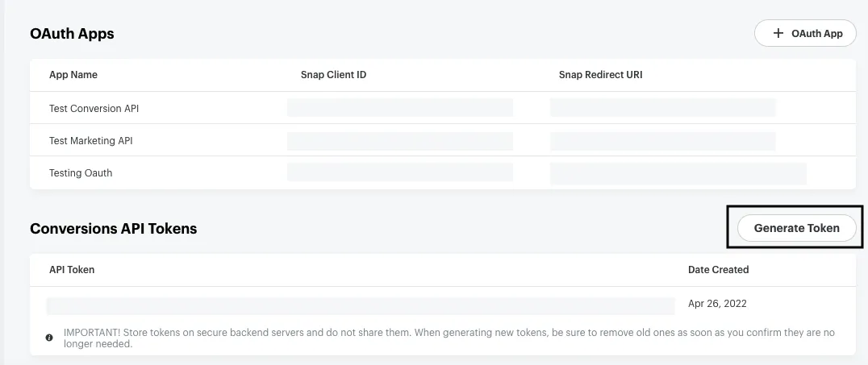Image resolution: width=868 pixels, height=365 pixels.
Task: Click the redacted Redirect URI for Testing Oauth
Action: pos(678,174)
